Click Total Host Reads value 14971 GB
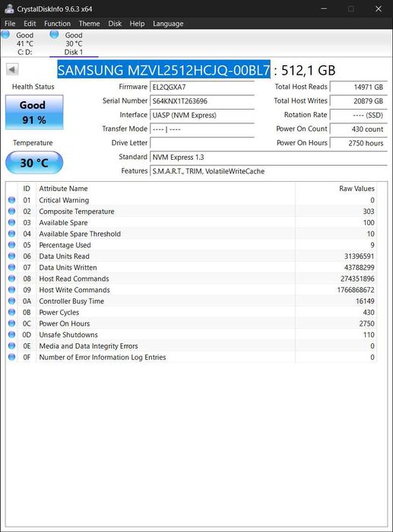The image size is (393, 532). pyautogui.click(x=359, y=88)
